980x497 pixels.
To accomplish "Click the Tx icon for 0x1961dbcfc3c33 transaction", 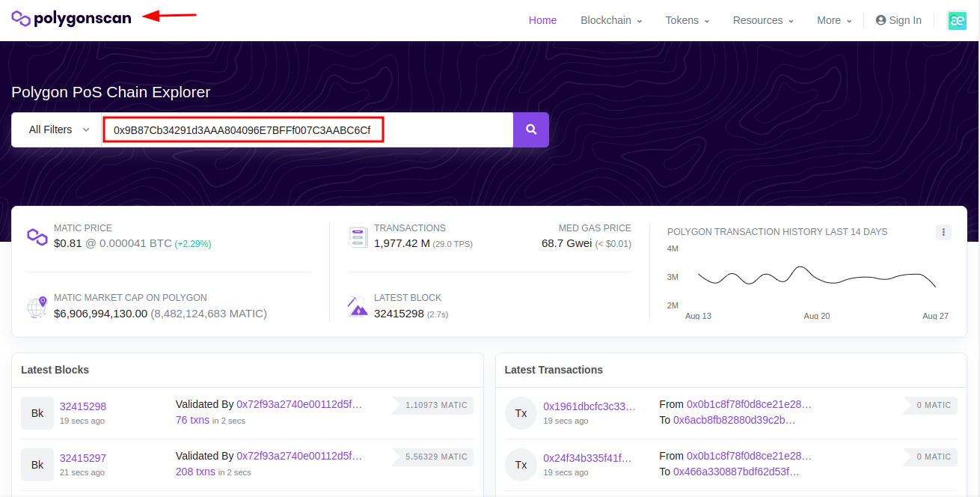I will point(521,413).
